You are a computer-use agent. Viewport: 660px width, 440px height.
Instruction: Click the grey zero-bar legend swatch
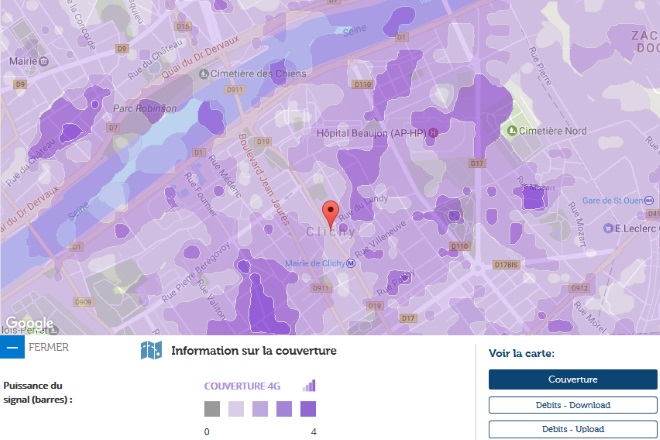212,409
